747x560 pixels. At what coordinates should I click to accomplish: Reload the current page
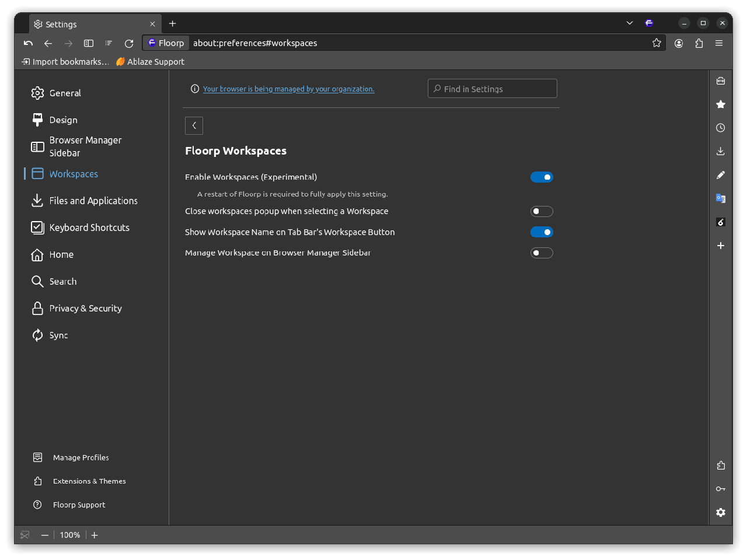tap(129, 43)
